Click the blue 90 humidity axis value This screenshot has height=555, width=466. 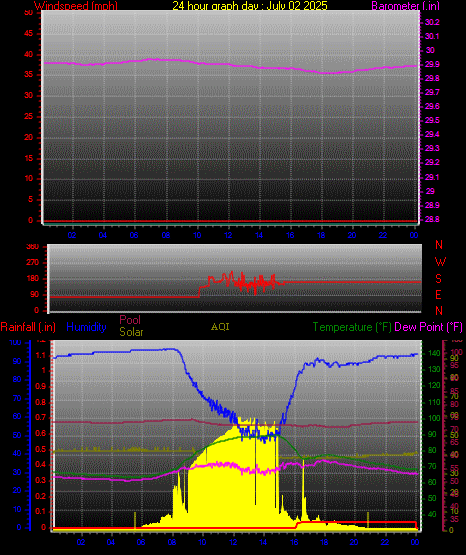point(17,361)
